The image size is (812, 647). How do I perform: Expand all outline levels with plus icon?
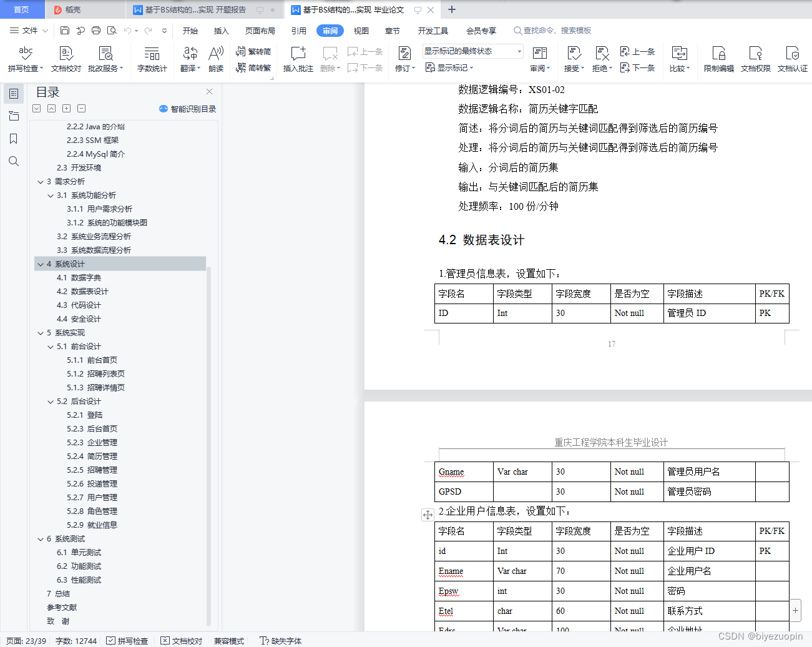pyautogui.click(x=66, y=109)
